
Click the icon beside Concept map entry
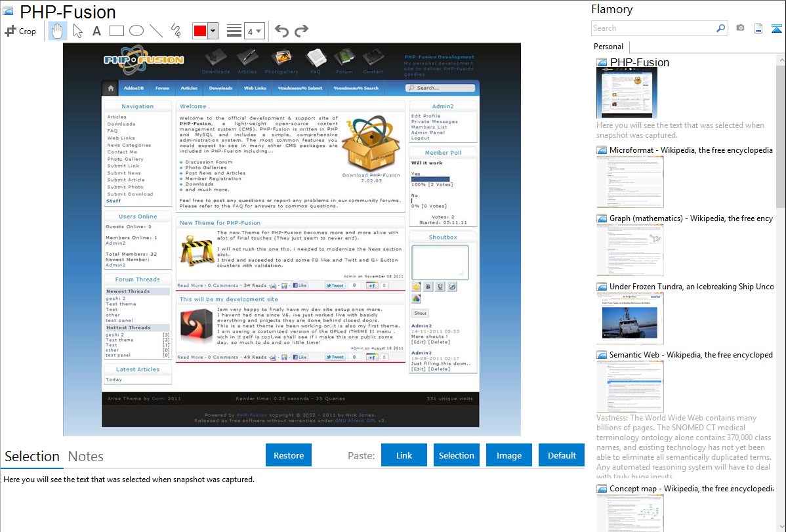coord(602,489)
